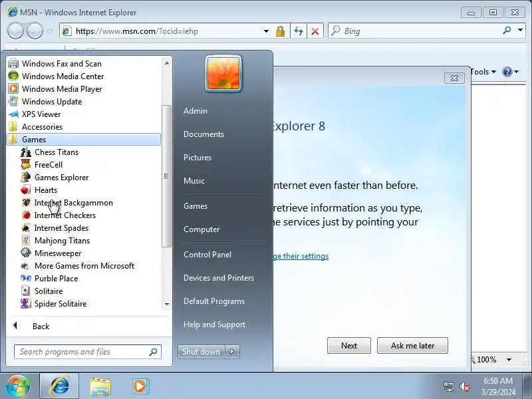Click the Windows Start orb
The width and height of the screenshot is (532, 399).
coord(18,386)
